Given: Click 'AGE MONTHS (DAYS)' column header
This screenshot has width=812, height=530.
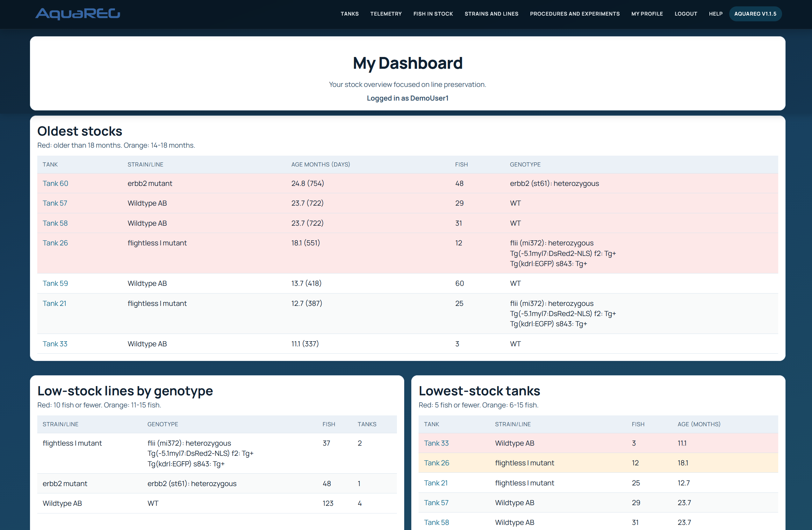Looking at the screenshot, I should click(x=320, y=164).
